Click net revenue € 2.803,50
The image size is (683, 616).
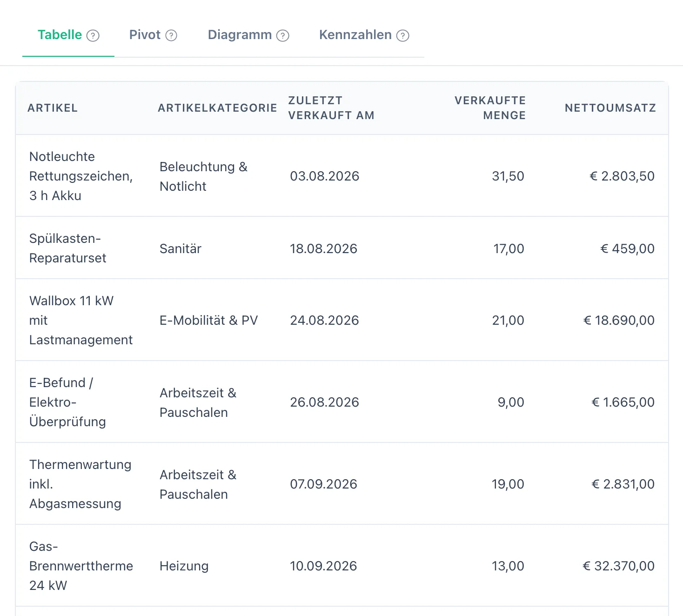622,176
